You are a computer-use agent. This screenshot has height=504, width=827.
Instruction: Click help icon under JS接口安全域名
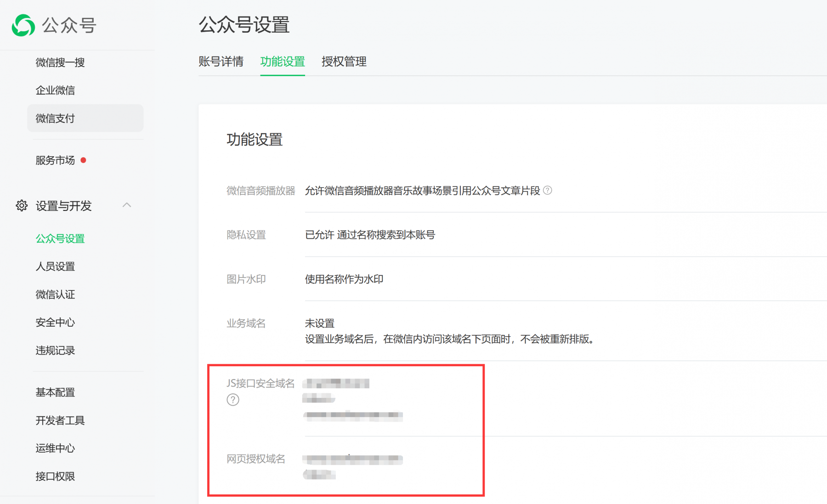pos(233,400)
